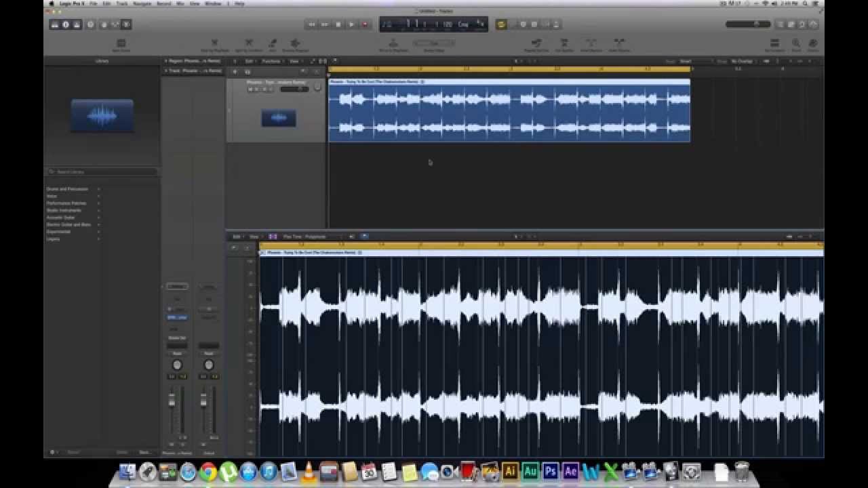Expand Drums and Percussion library category
This screenshot has width=868, height=488.
click(x=73, y=189)
